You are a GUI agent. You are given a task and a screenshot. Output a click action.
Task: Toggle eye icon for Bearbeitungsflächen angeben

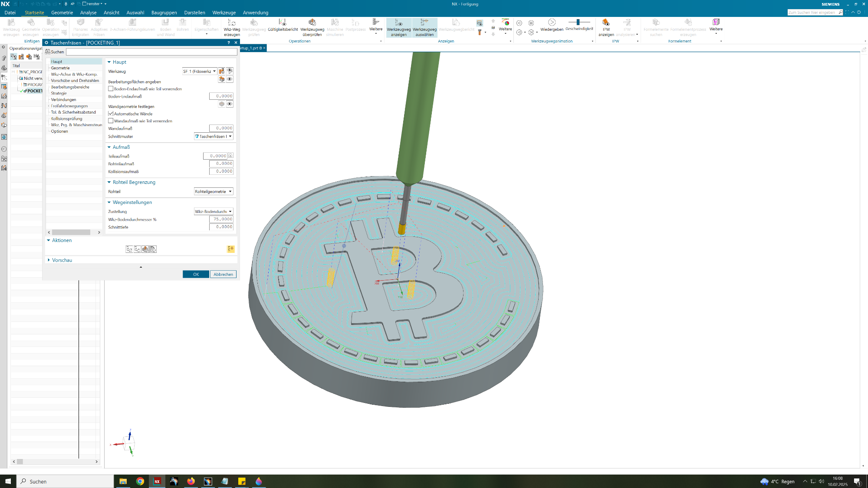coord(230,79)
